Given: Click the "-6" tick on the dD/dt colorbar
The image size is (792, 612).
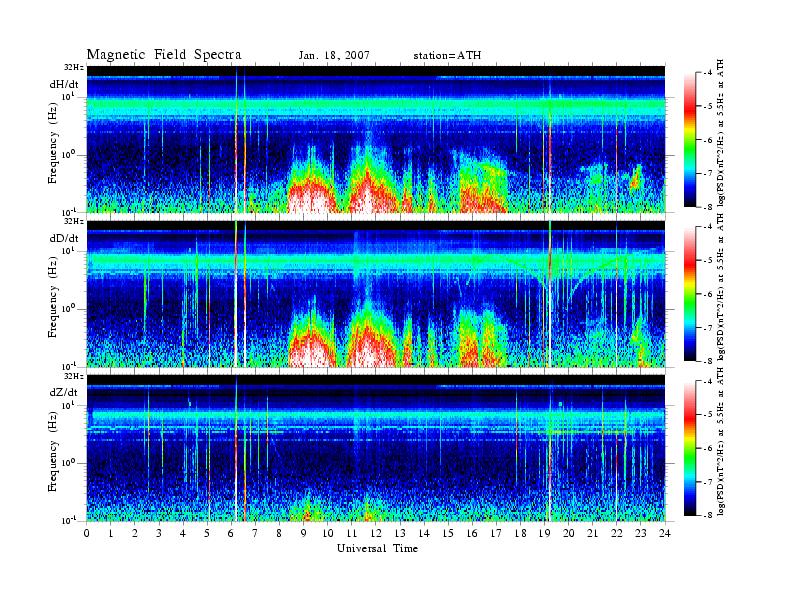Looking at the screenshot, I should 708,294.
